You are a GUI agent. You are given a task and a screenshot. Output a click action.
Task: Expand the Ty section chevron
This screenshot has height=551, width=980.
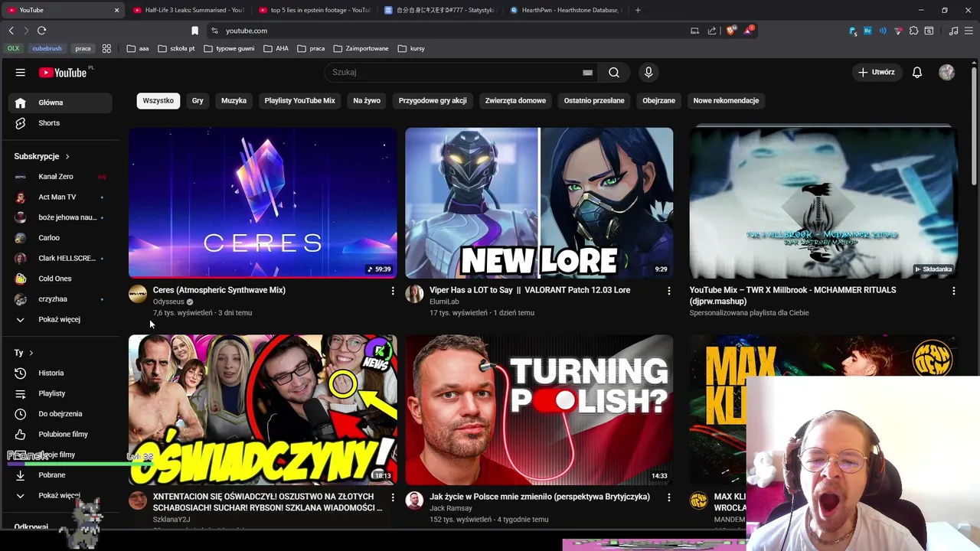point(31,353)
